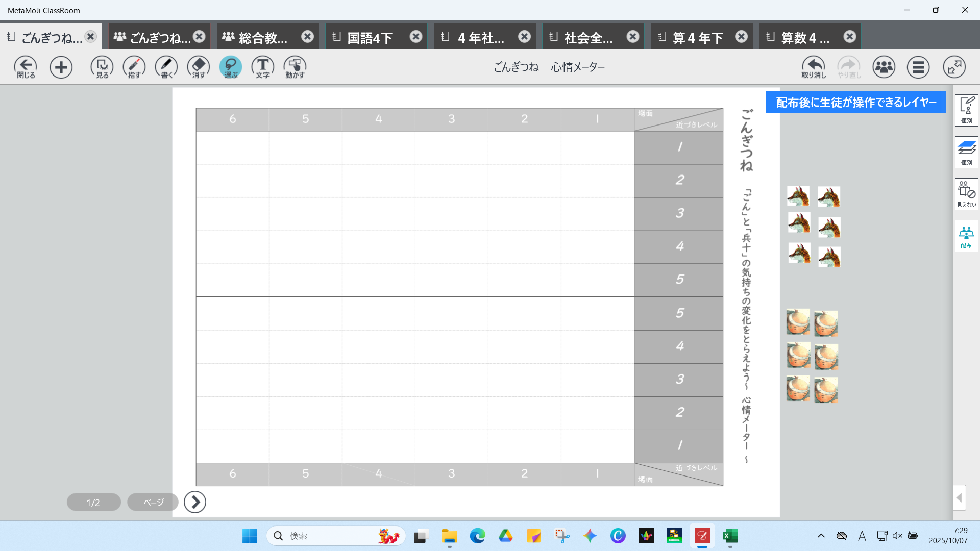Select the top-left fox image thumbnail
Image resolution: width=980 pixels, height=551 pixels.
798,196
